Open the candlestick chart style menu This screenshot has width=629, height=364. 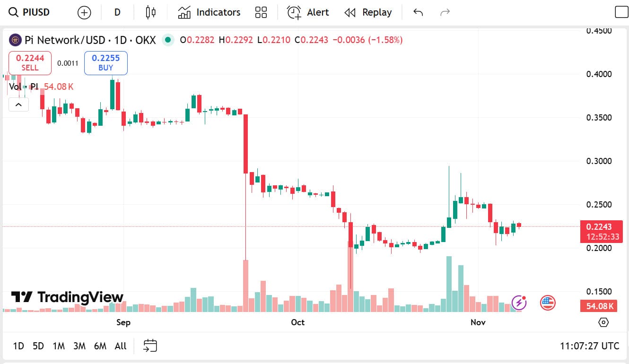click(x=151, y=12)
